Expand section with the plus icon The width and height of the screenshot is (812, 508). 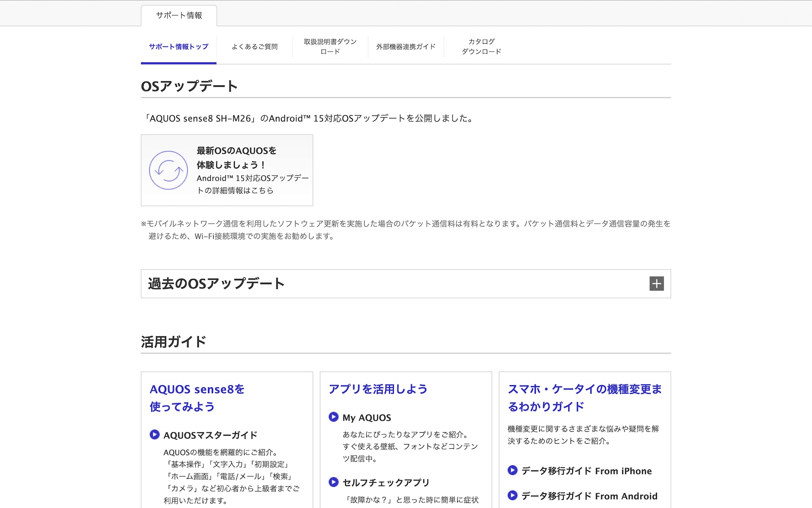656,284
